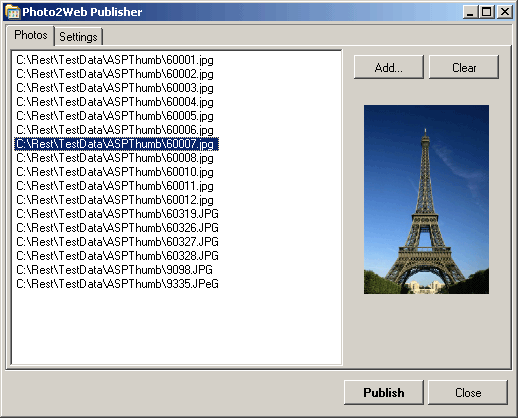Click the Photo2Web Publisher title bar icon
Image resolution: width=518 pixels, height=418 pixels.
(13, 12)
